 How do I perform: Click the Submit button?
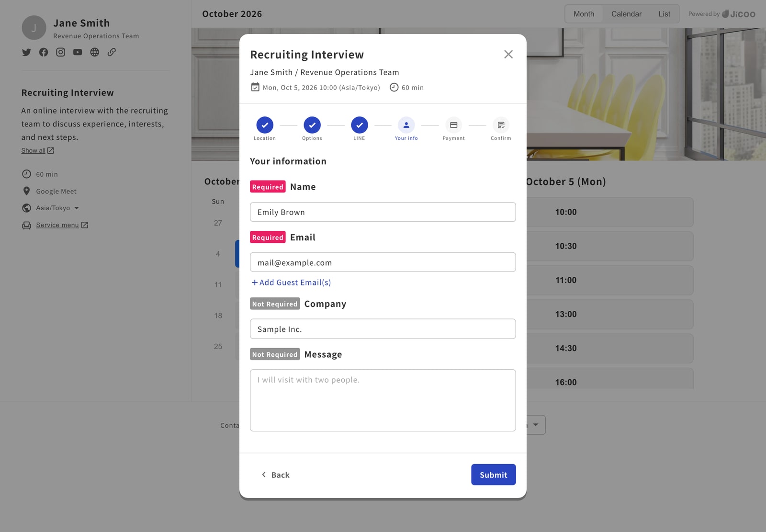coord(494,475)
